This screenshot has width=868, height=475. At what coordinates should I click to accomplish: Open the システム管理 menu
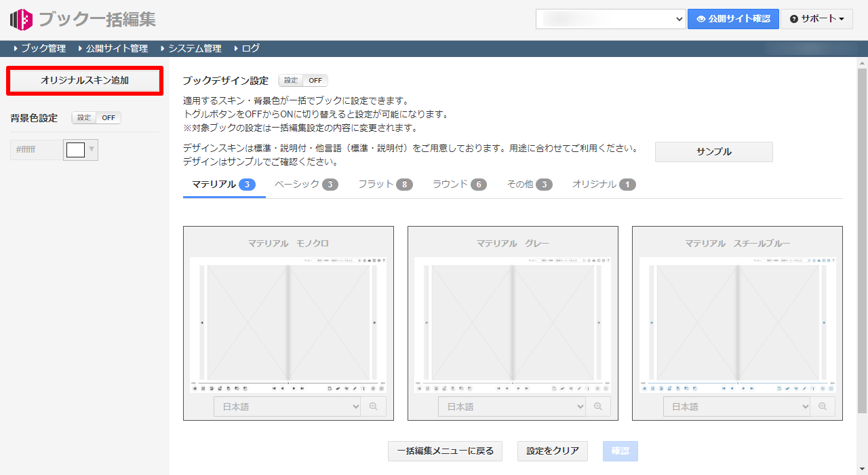pyautogui.click(x=197, y=47)
